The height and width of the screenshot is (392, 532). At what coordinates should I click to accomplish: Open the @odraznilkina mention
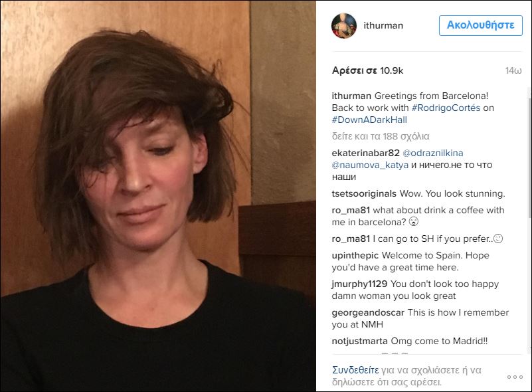(432, 153)
